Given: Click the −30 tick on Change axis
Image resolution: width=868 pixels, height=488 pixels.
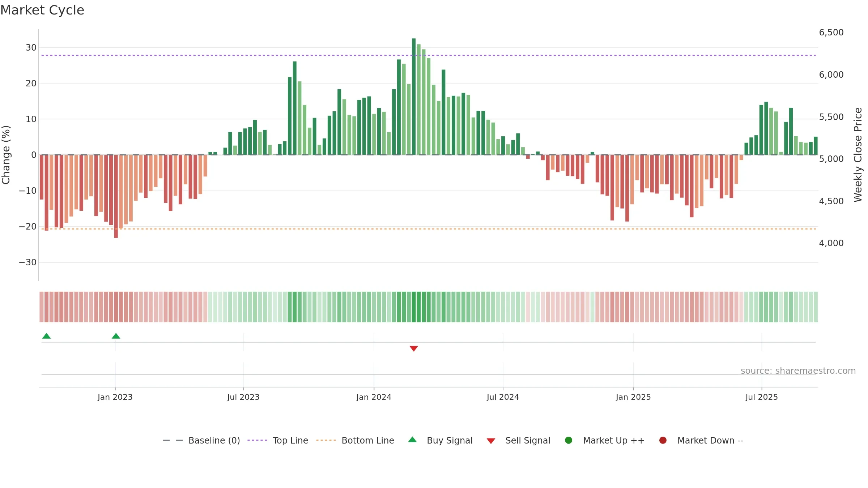Looking at the screenshot, I should pos(28,262).
